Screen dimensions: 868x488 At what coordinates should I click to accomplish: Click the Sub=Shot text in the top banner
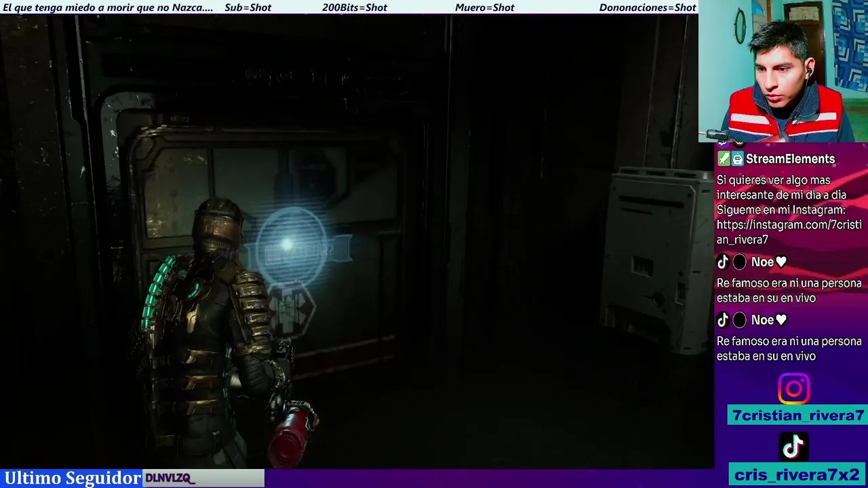point(248,7)
